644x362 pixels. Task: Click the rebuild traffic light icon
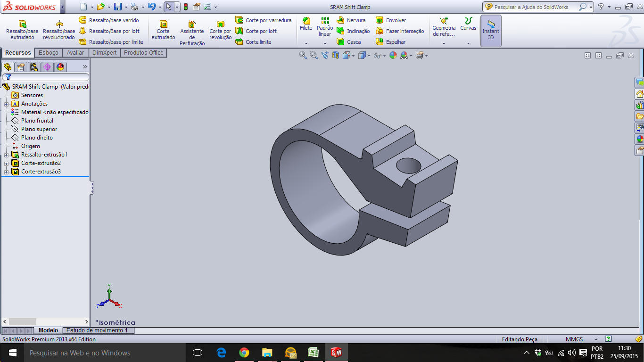click(x=186, y=7)
